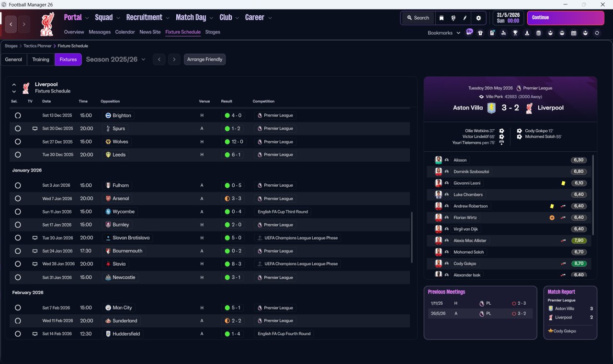Select the Newcastle fixture radio button

pyautogui.click(x=18, y=277)
